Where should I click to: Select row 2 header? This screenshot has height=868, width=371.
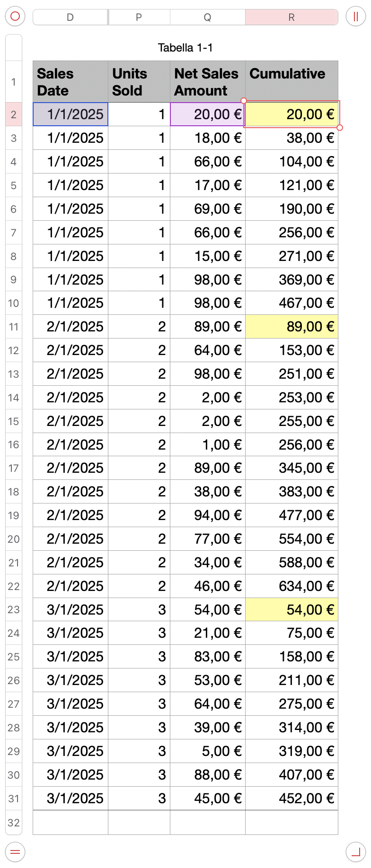point(14,114)
